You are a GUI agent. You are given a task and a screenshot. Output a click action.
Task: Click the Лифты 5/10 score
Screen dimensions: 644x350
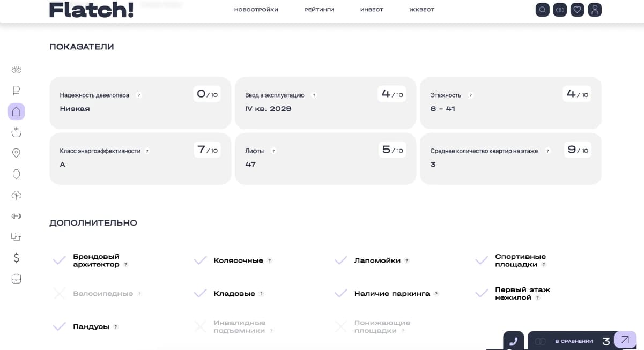[x=392, y=150]
